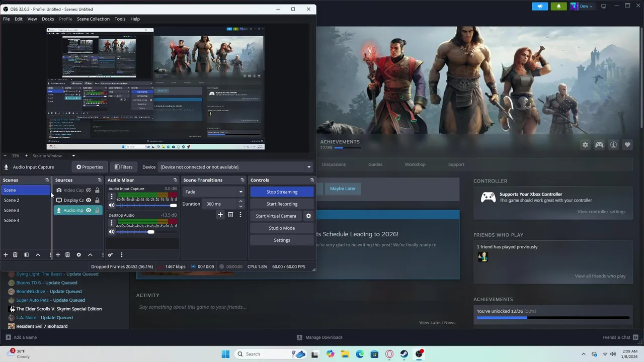Open OBS Tools menu

click(x=120, y=19)
